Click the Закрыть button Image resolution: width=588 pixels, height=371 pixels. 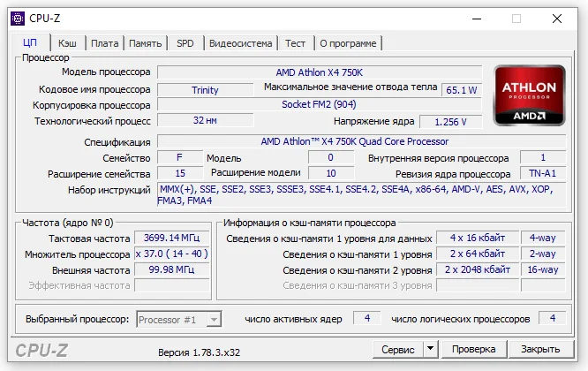point(540,349)
